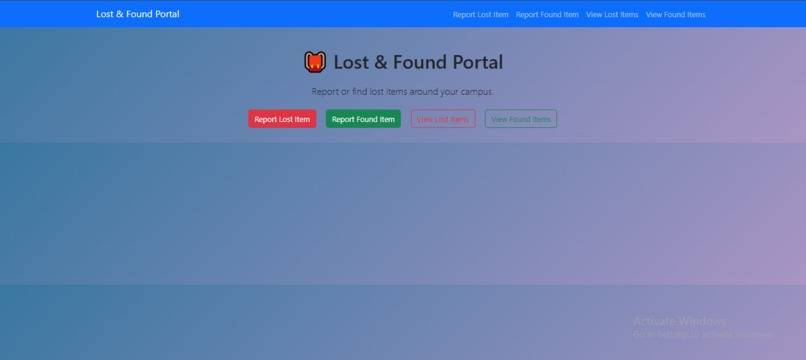The height and width of the screenshot is (360, 806).
Task: Click the 'Report or find lost items' subtitle
Action: [x=402, y=92]
